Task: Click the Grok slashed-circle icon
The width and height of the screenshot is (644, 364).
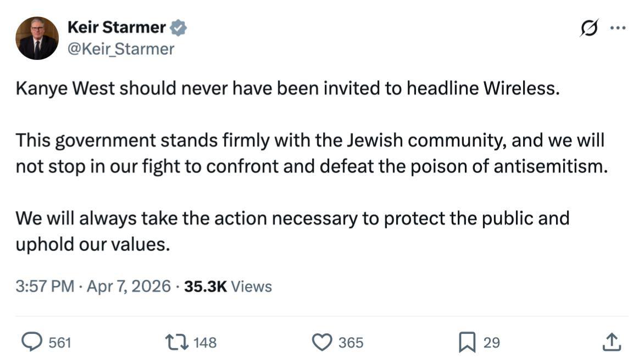Action: click(x=589, y=27)
